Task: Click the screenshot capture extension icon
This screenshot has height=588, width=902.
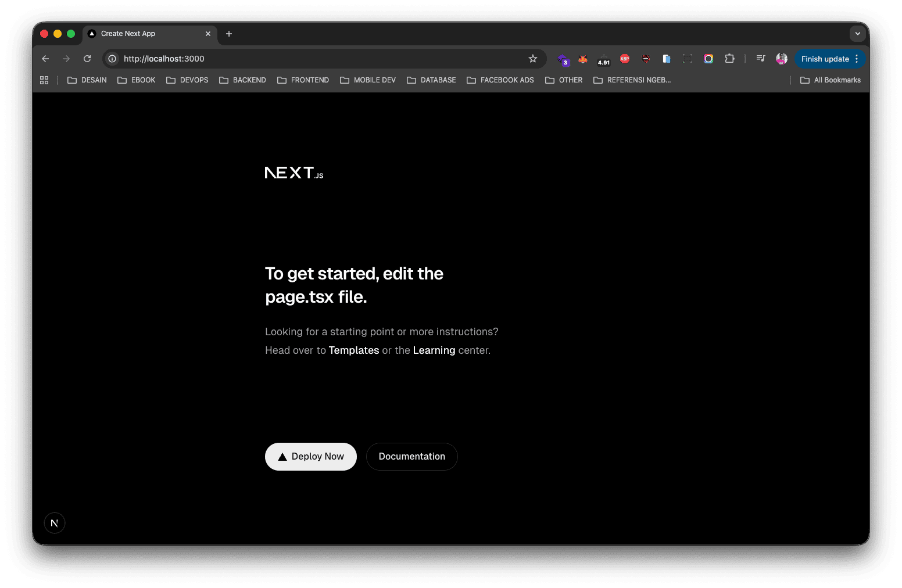Action: [687, 59]
